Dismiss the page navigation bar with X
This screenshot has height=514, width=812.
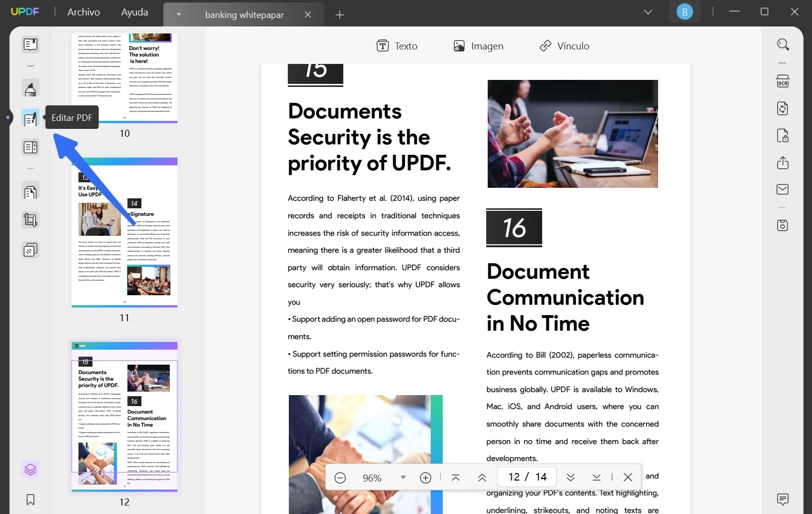coord(628,478)
